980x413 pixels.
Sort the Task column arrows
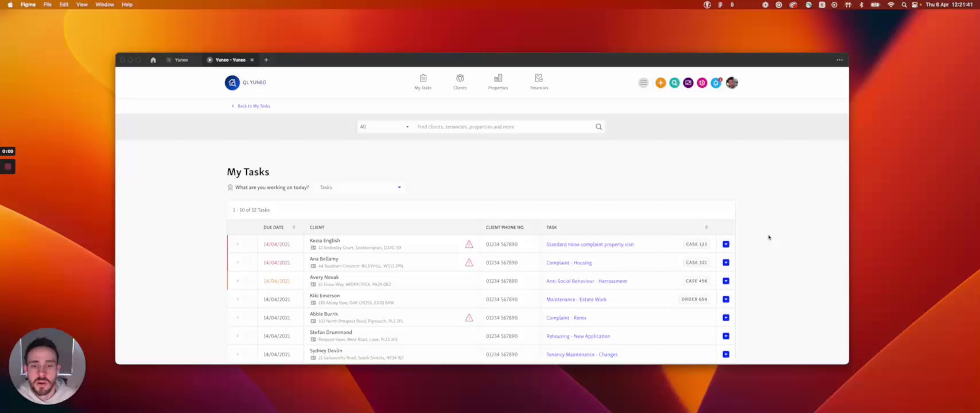click(706, 228)
